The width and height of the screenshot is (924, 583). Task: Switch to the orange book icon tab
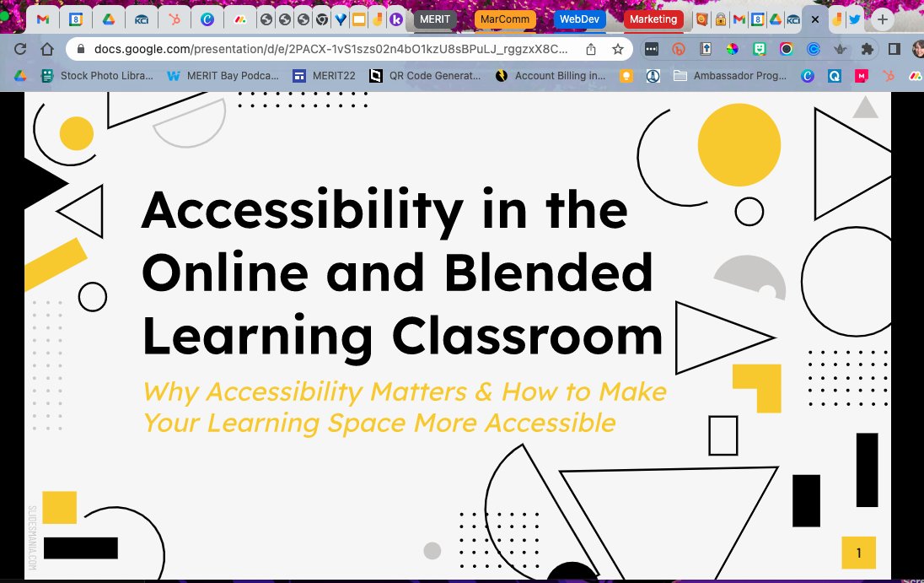701,19
